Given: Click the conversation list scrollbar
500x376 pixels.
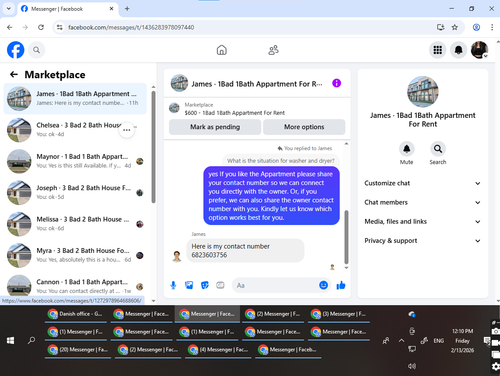Looking at the screenshot, I should coord(153,147).
